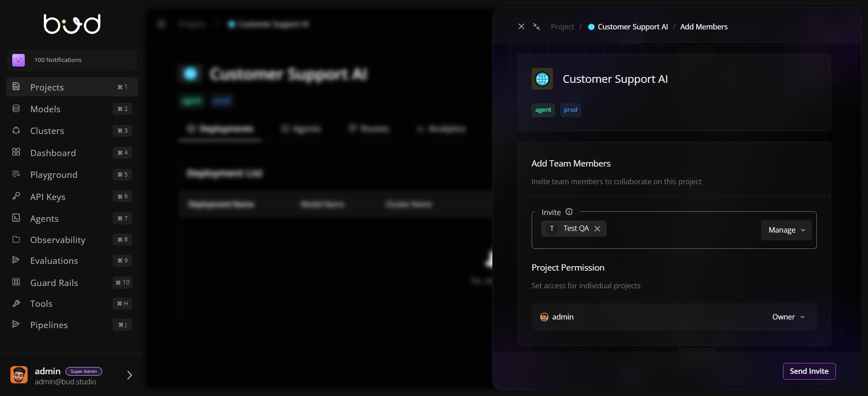
Task: Click Project breadcrumb link
Action: [x=562, y=27]
